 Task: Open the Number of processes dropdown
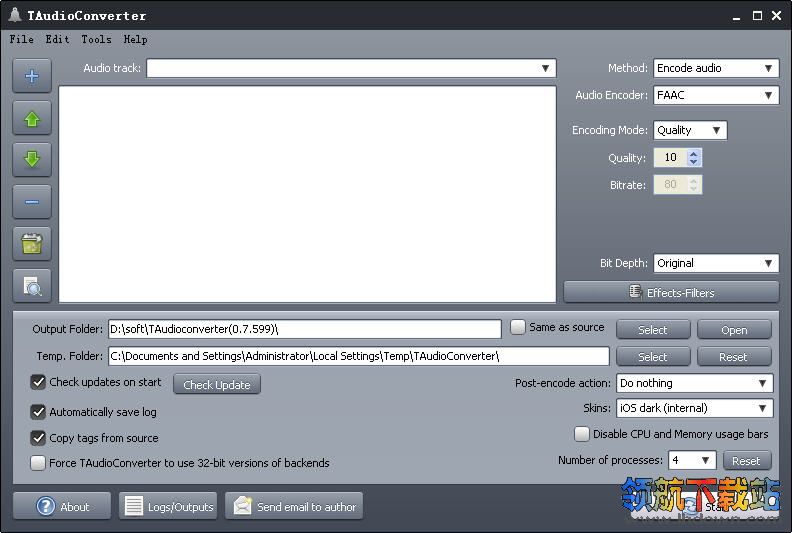click(692, 460)
